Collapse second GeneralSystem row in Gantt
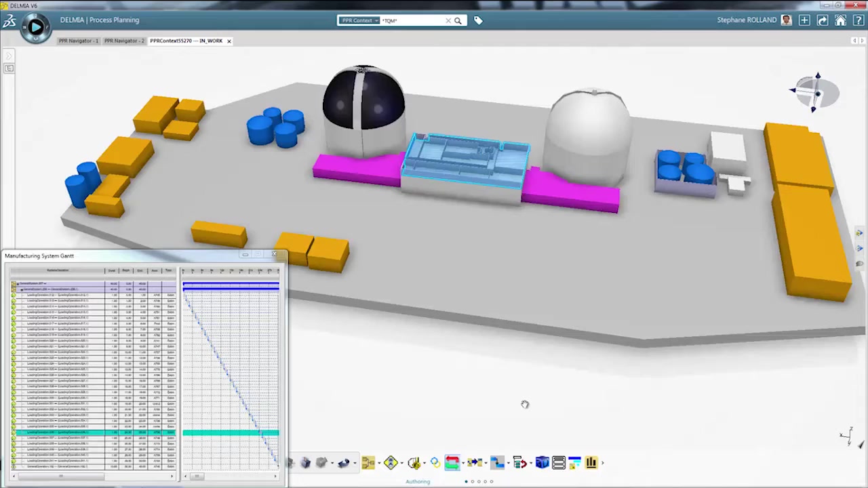 pyautogui.click(x=22, y=289)
